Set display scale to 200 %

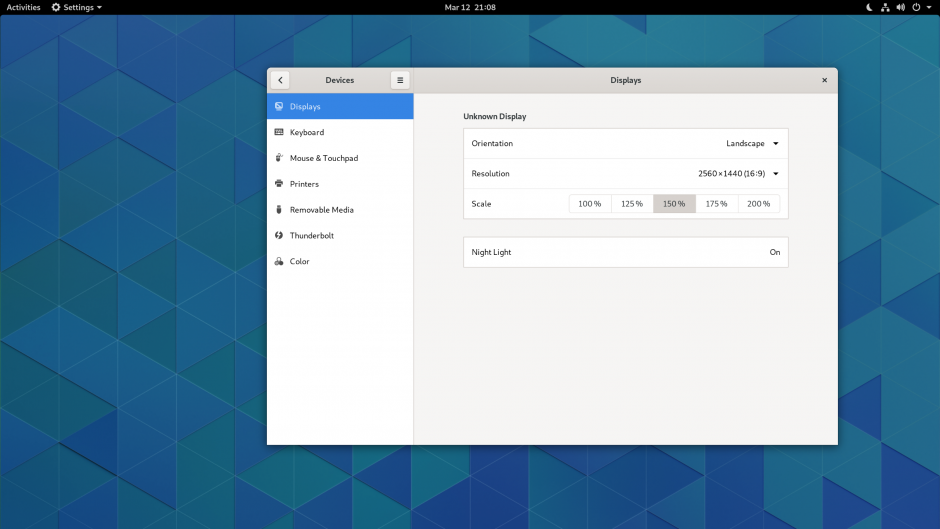point(759,204)
